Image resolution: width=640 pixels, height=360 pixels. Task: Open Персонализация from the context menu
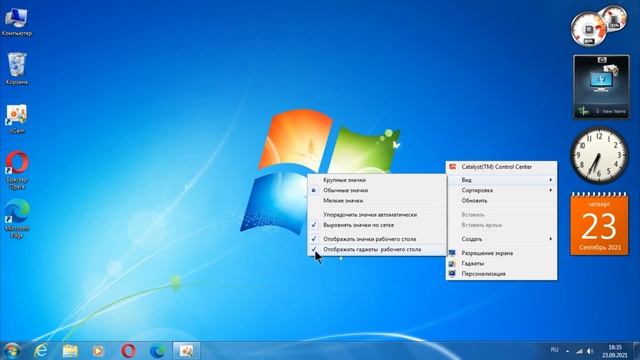(501, 274)
